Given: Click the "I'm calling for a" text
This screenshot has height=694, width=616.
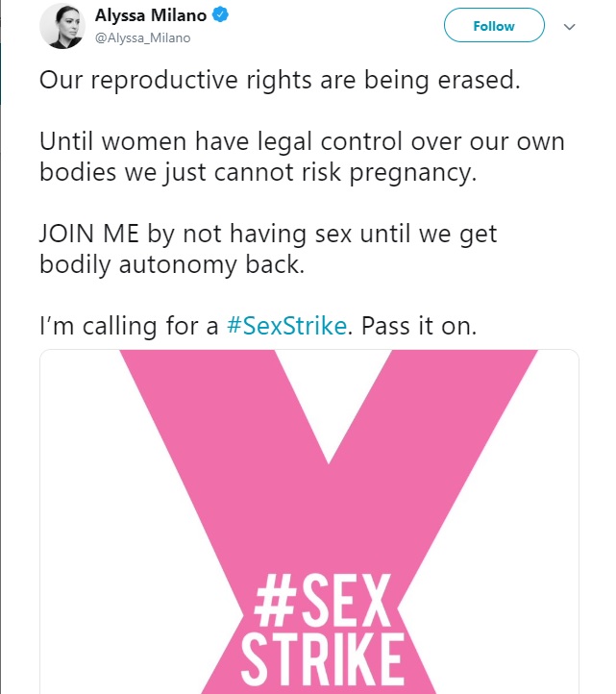Looking at the screenshot, I should (129, 326).
